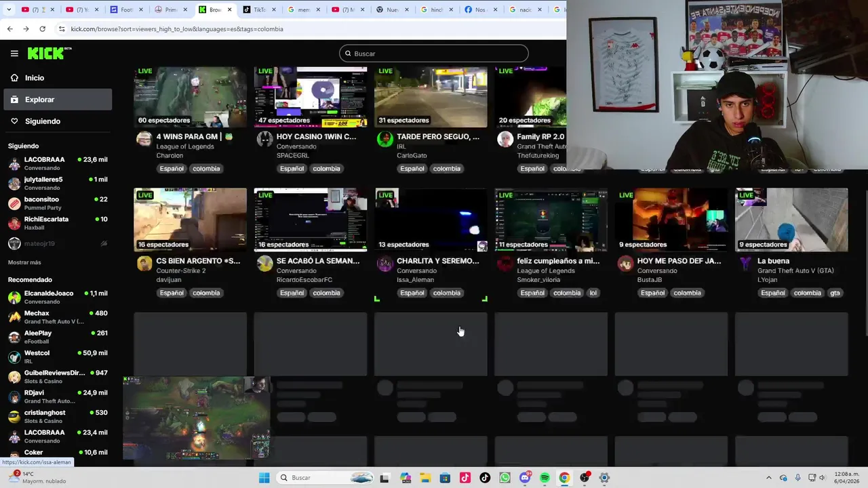
Task: Open Discord from the taskbar
Action: [525, 478]
